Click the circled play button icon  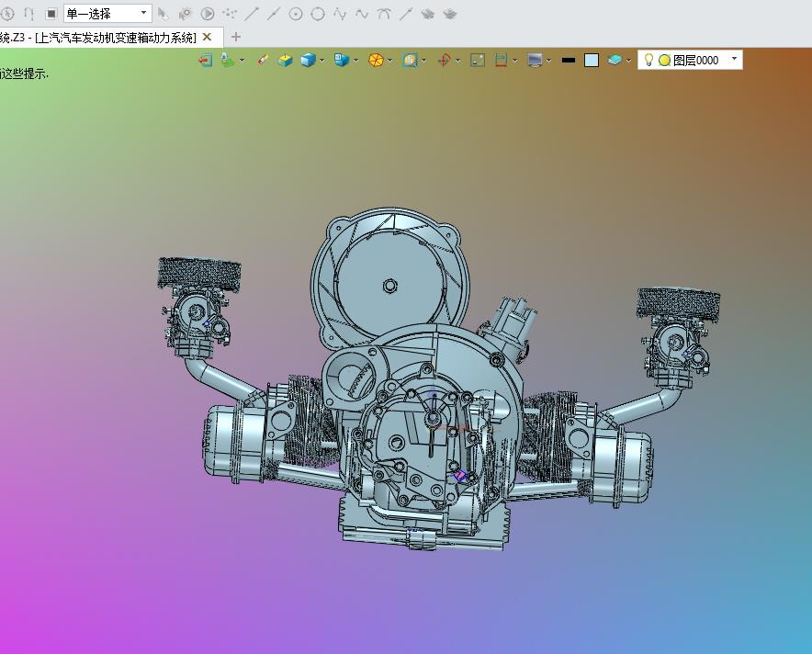[x=208, y=14]
